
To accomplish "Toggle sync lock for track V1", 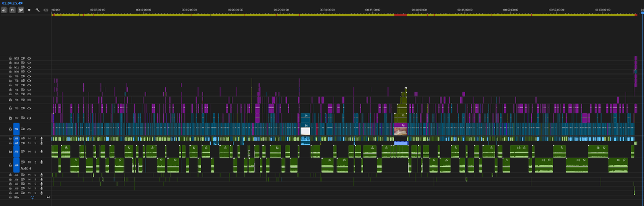I will [23, 129].
